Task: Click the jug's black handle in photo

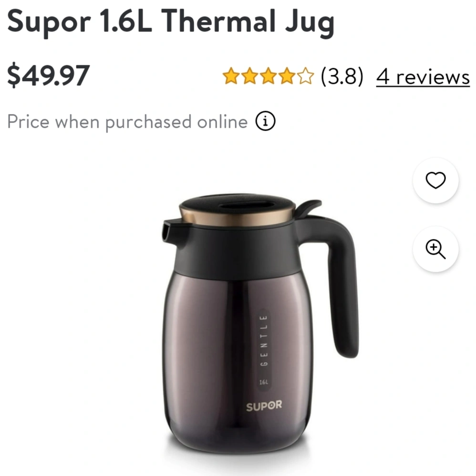Action: click(337, 282)
